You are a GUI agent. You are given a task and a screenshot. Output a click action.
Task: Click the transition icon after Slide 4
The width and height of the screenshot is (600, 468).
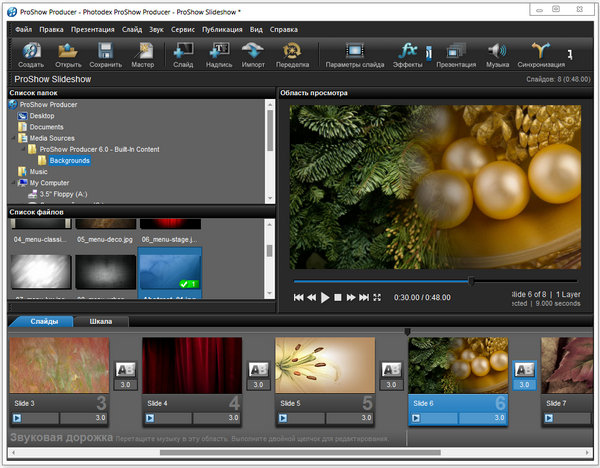click(258, 370)
